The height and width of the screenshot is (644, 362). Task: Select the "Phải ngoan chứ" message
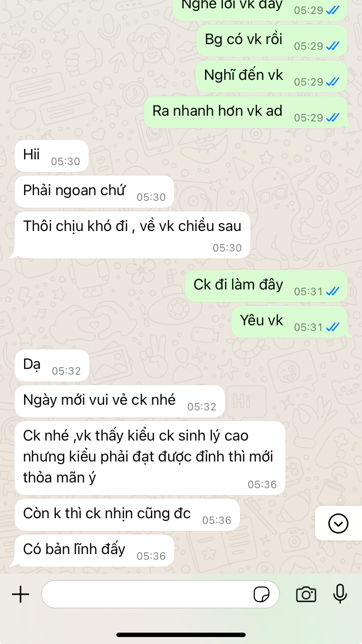pos(94,192)
